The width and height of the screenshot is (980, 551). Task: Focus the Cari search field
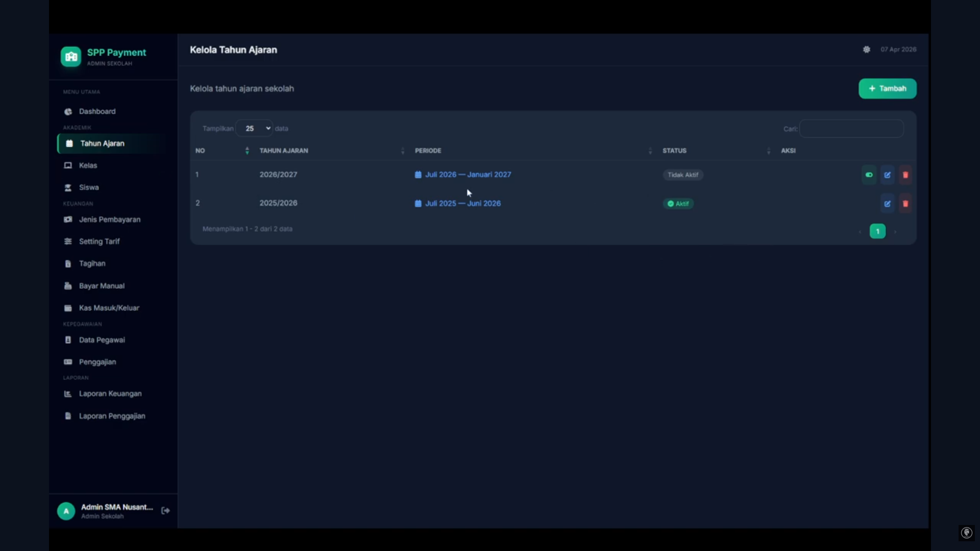[x=851, y=129]
